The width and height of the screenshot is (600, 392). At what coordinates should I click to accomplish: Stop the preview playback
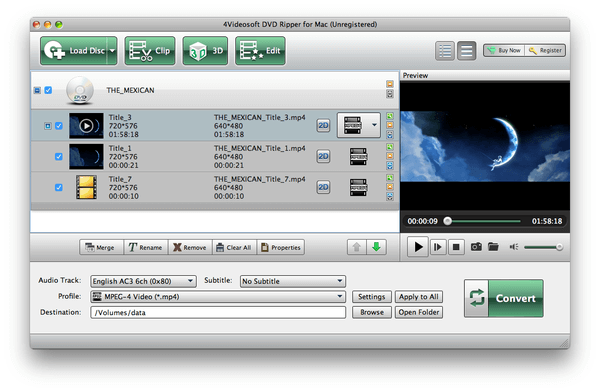[x=456, y=247]
